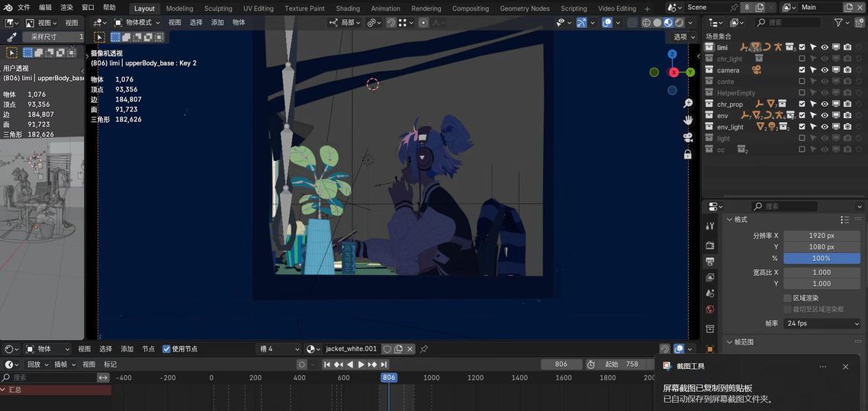
Task: Unpin the jacket_white.001 material with X icon
Action: pos(410,349)
